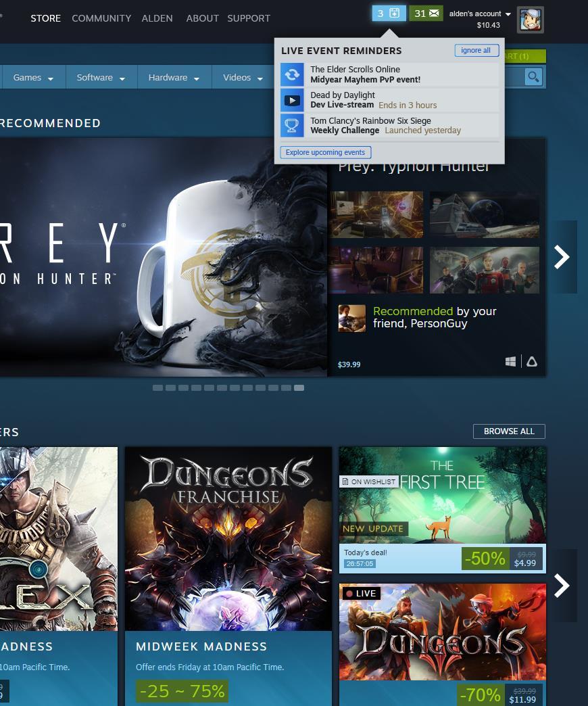Click the wallet balance $10.43
The height and width of the screenshot is (706, 588).
point(489,25)
